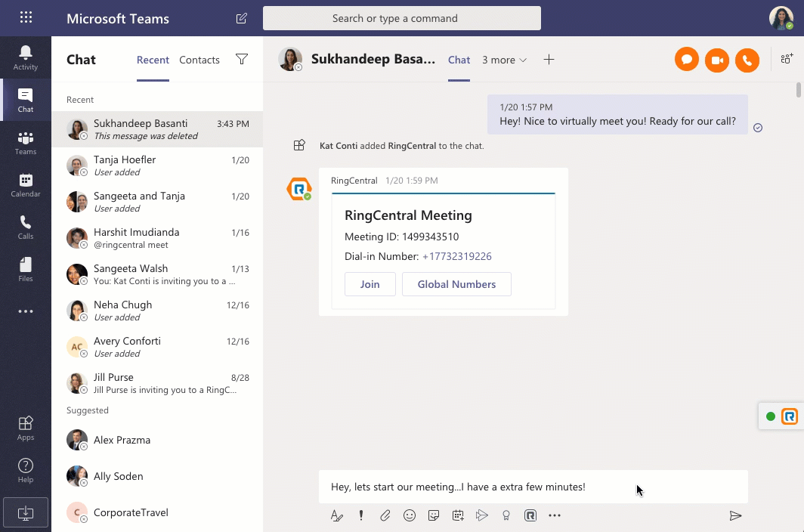Select the Chat tab in the conversation header
The image size is (804, 532).
click(459, 60)
